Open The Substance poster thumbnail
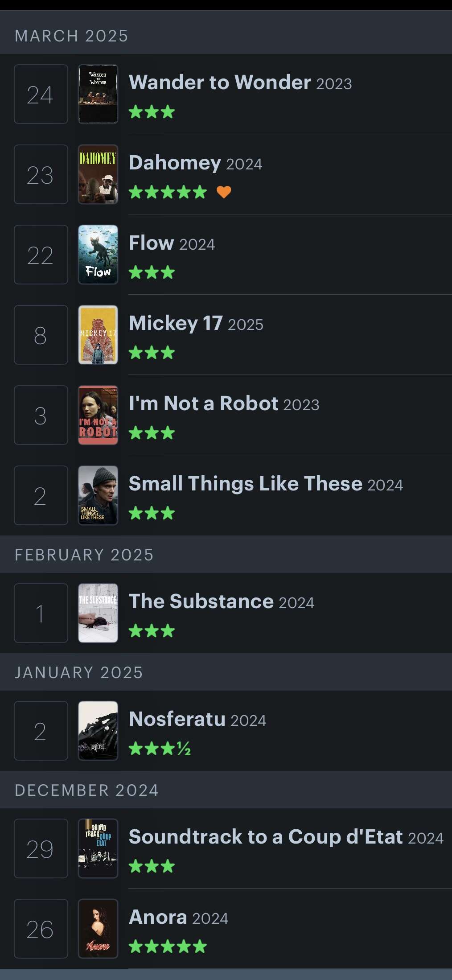 (x=98, y=613)
